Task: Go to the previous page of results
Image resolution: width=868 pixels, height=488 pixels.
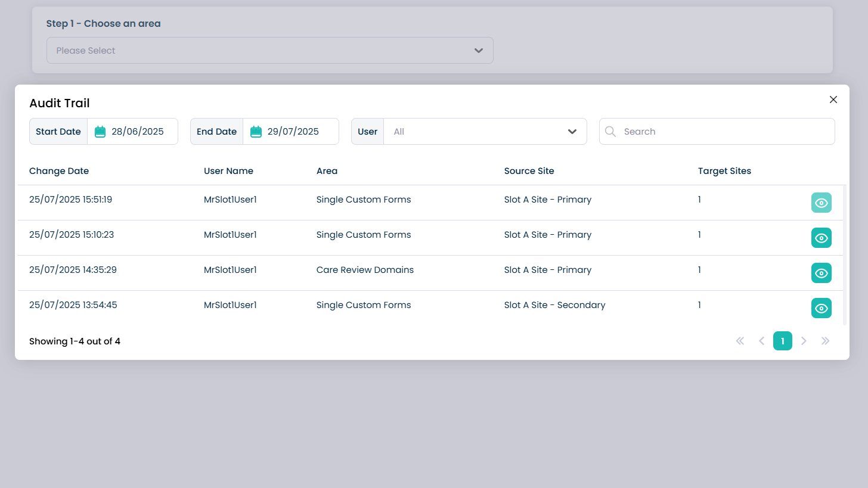Action: [x=761, y=341]
